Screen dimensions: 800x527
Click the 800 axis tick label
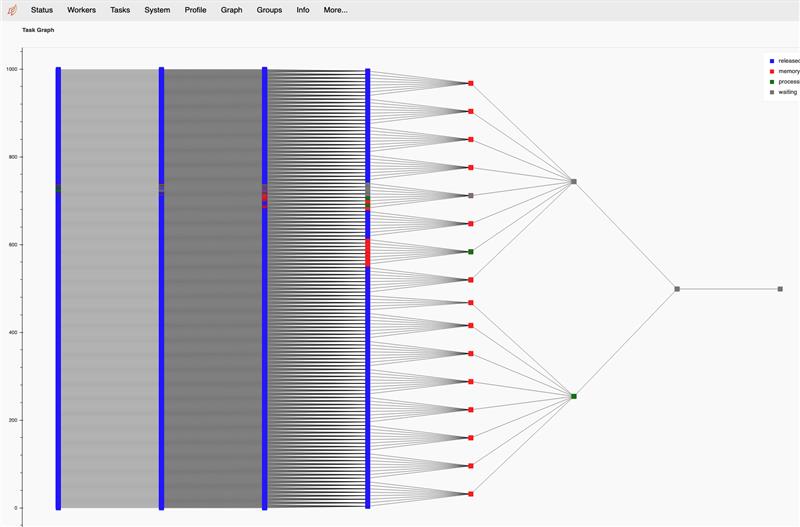pos(13,157)
